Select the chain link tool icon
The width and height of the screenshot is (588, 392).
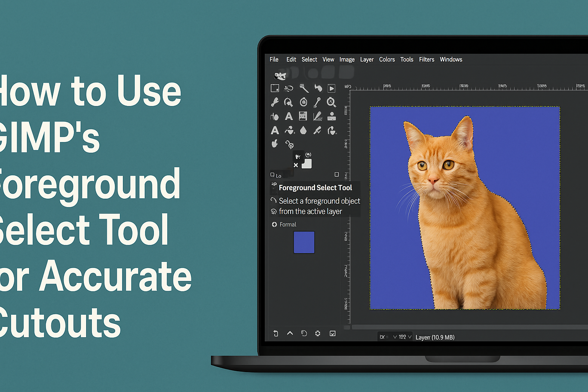click(x=289, y=144)
